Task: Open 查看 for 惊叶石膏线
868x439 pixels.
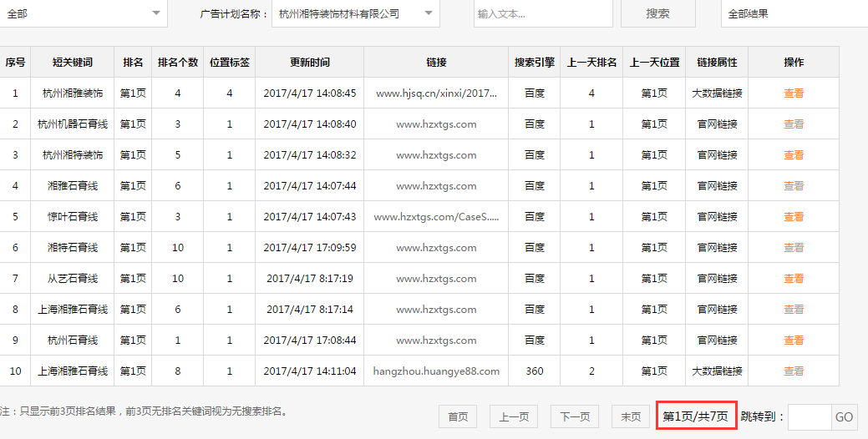Action: pyautogui.click(x=794, y=217)
